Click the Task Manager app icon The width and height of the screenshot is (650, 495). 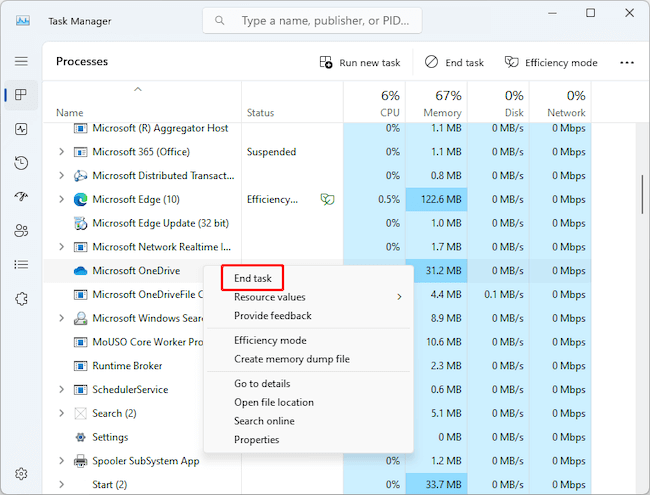pyautogui.click(x=23, y=21)
